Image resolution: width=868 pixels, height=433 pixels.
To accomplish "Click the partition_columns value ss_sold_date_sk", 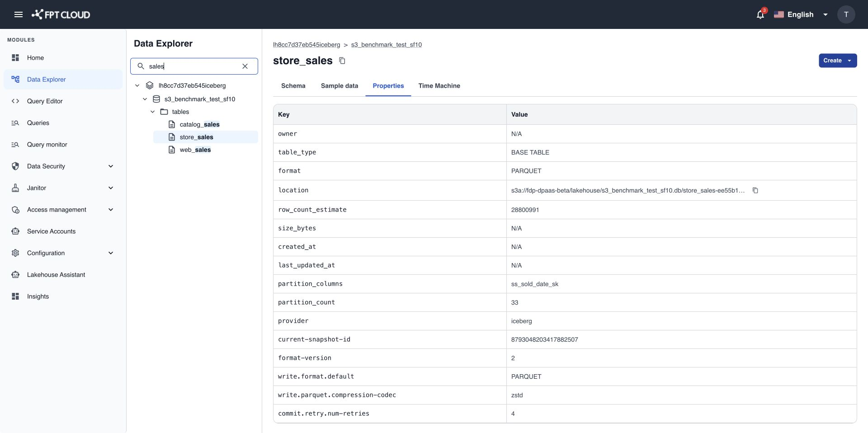I will 535,284.
